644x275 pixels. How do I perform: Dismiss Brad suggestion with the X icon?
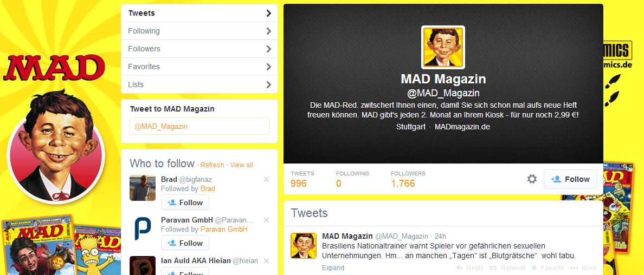266,179
